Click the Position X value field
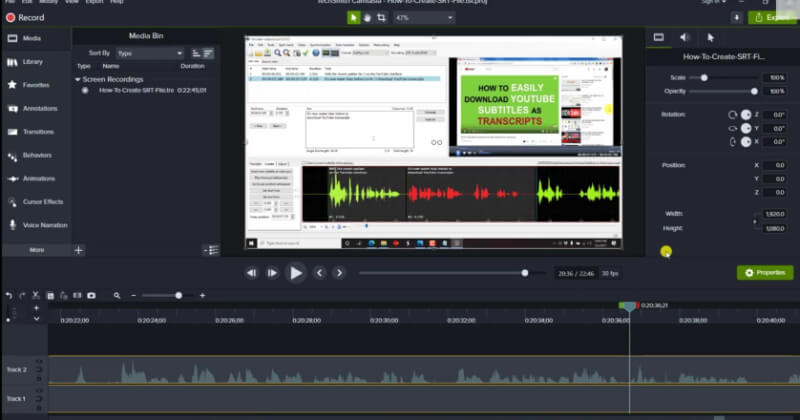Viewport: 800px width, 420px height. click(x=776, y=165)
